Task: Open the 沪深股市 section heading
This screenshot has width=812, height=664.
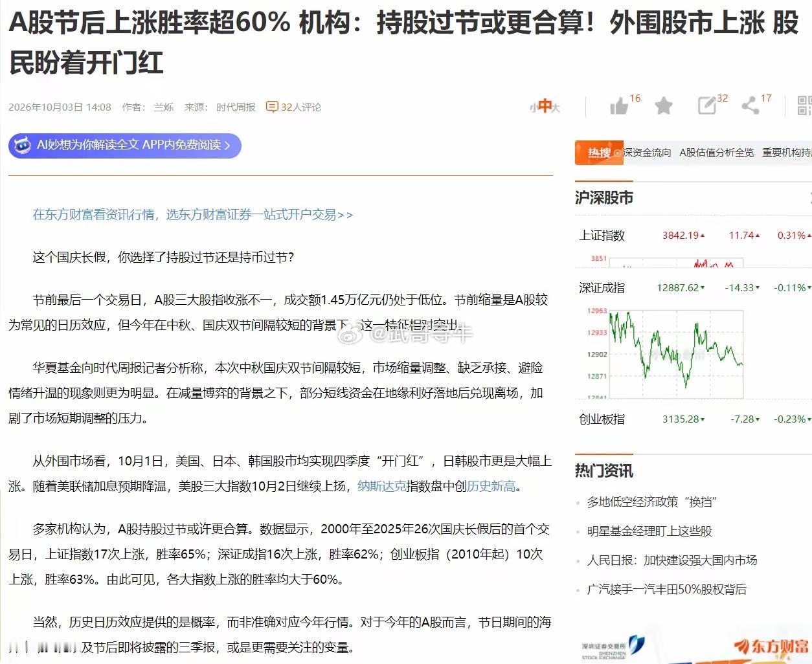Action: coord(604,198)
